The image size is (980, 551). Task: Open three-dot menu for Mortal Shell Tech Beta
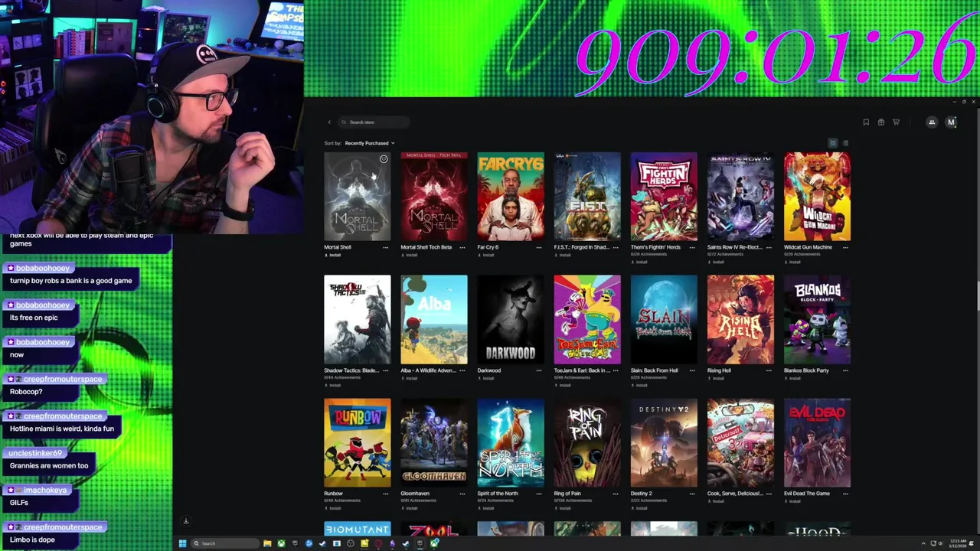[x=462, y=247]
